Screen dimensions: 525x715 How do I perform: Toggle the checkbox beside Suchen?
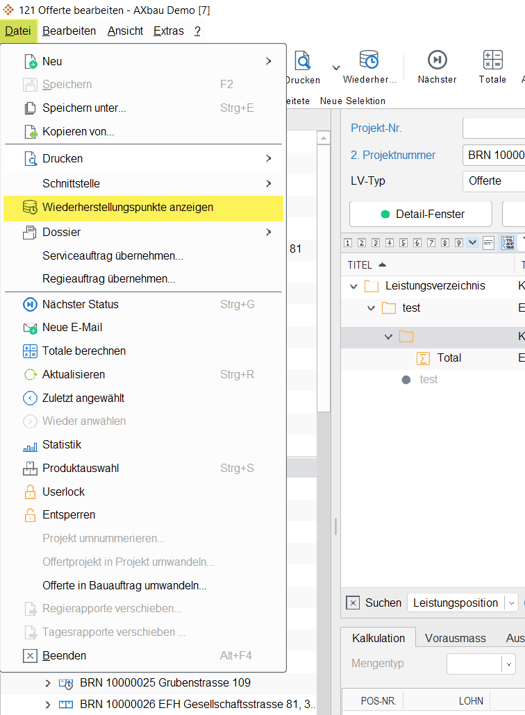coord(353,603)
